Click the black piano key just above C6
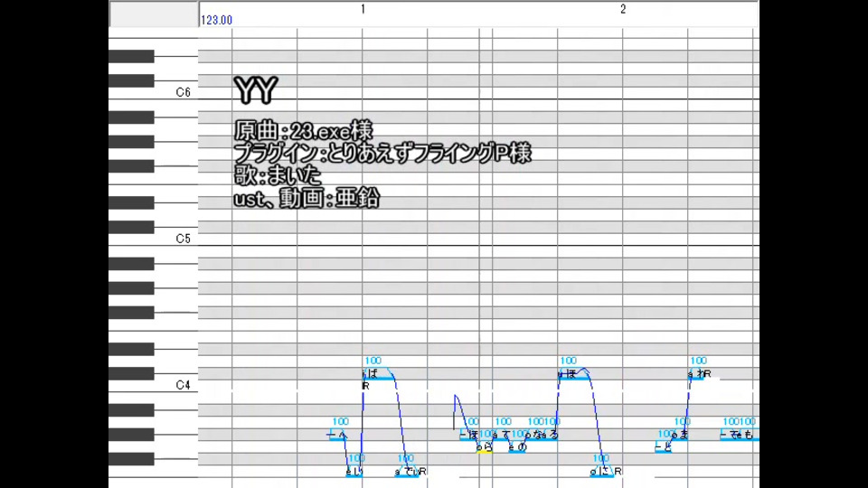Image resolution: width=868 pixels, height=488 pixels. [131, 80]
